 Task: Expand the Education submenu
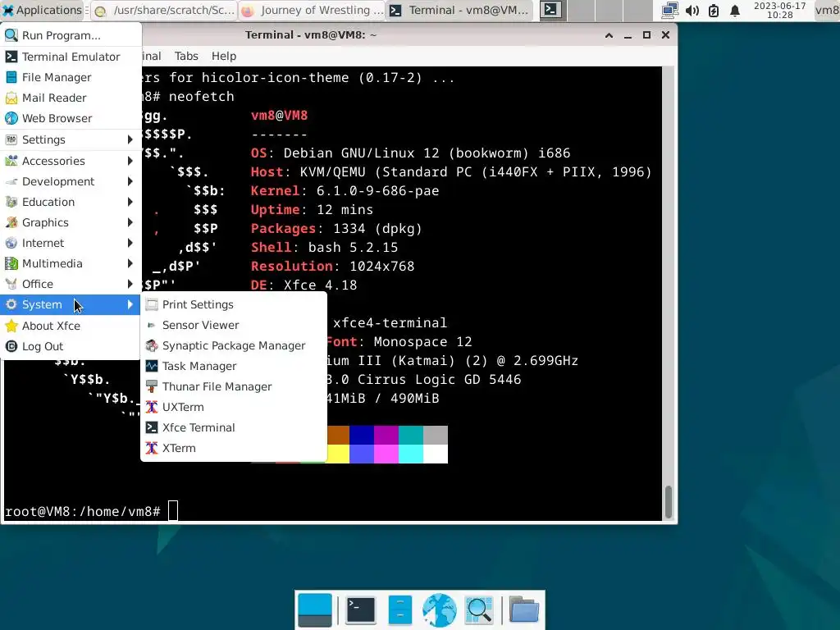pyautogui.click(x=71, y=202)
